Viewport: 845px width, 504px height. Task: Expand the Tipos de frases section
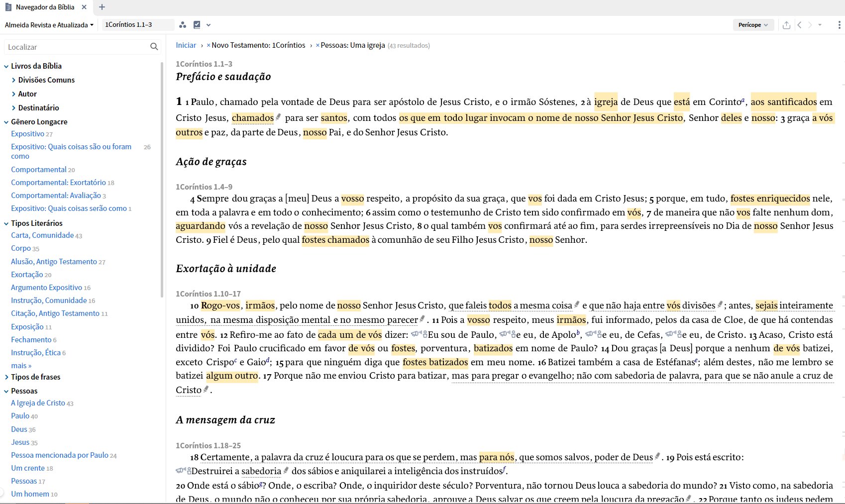[6, 377]
